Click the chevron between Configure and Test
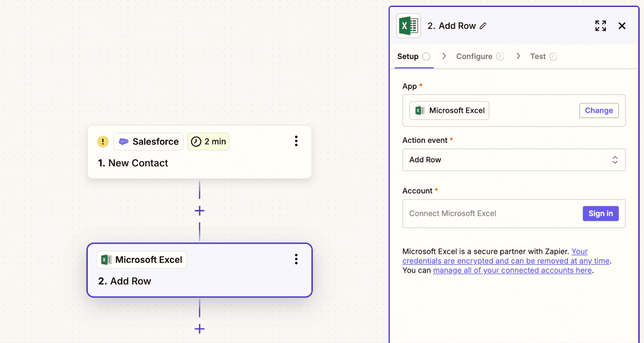Image resolution: width=644 pixels, height=343 pixels. pos(518,56)
